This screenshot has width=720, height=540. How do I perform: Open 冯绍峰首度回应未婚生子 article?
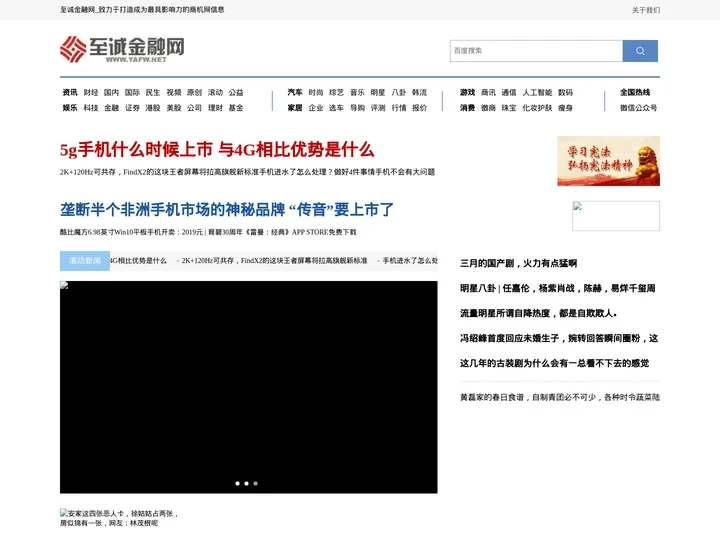coord(559,338)
